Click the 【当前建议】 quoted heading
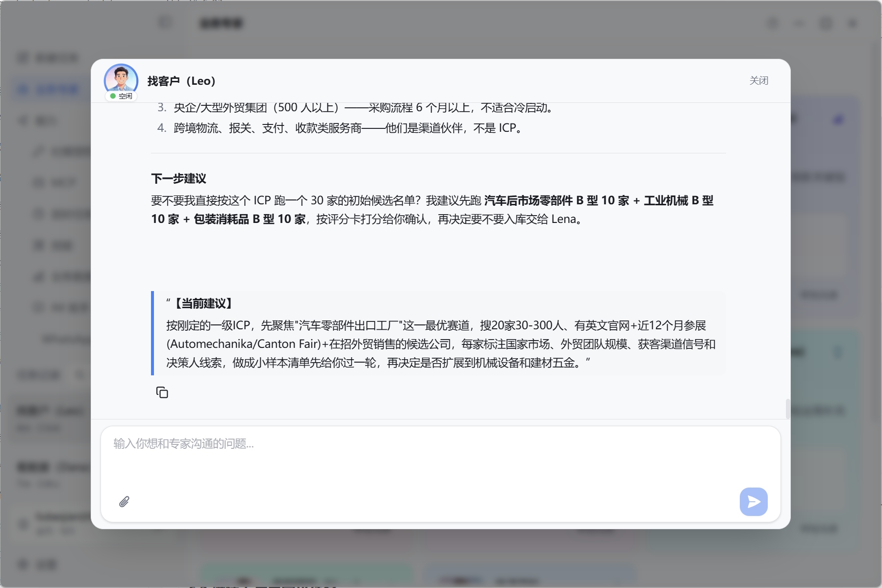Image resolution: width=882 pixels, height=588 pixels. (x=203, y=303)
